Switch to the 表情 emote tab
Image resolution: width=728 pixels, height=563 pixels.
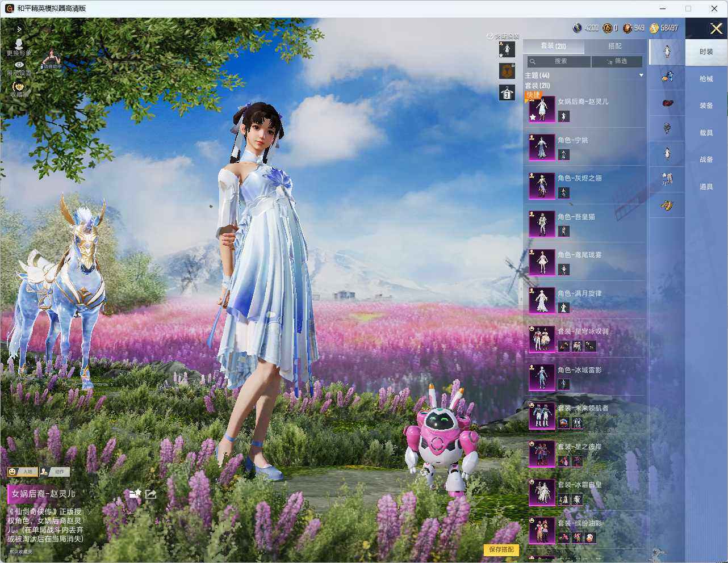click(22, 472)
